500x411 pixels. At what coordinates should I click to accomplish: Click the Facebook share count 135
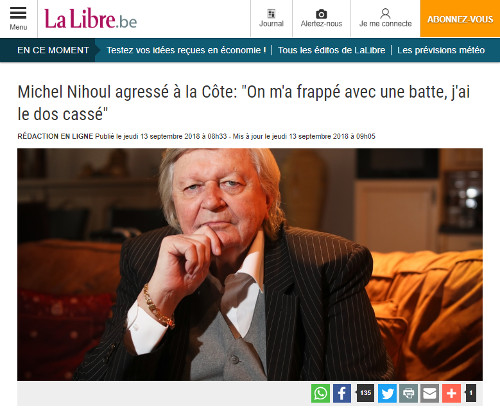[365, 393]
